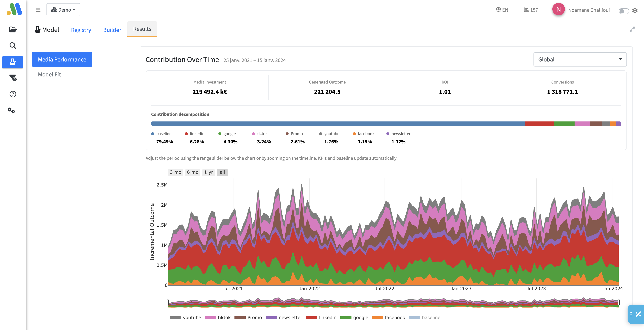Toggle the dark mode switch

coord(624,11)
